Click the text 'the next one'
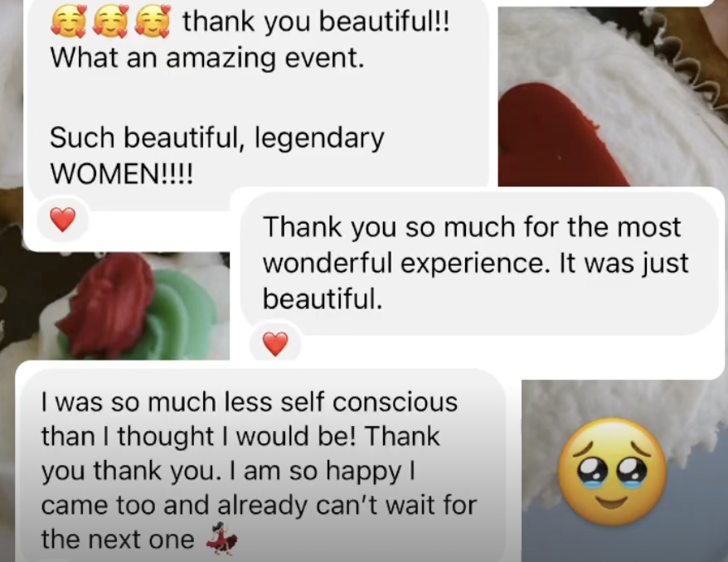The height and width of the screenshot is (562, 728). (x=118, y=540)
